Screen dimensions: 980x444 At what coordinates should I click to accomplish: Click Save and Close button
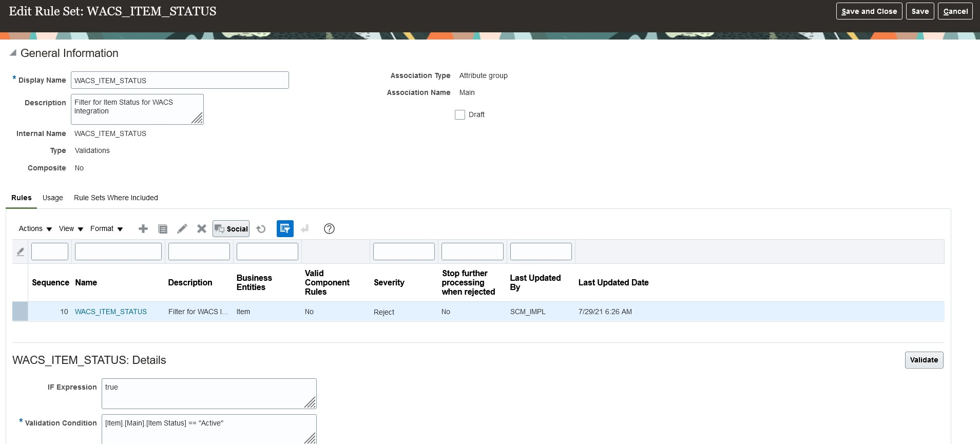click(x=869, y=11)
